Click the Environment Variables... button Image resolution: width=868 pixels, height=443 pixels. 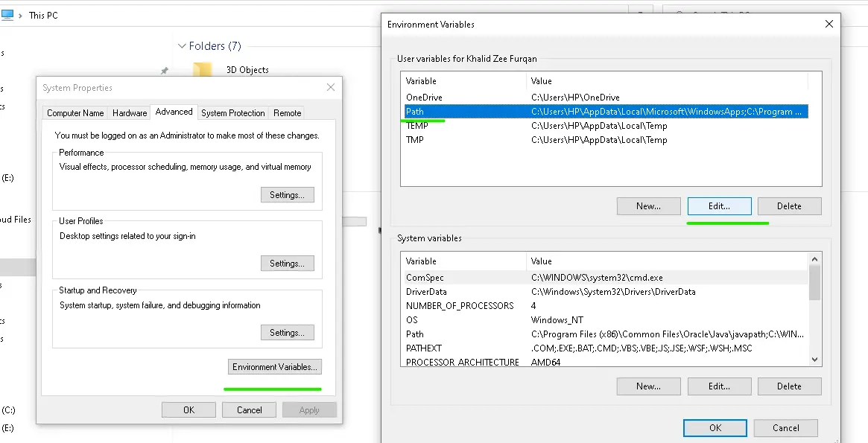tap(275, 367)
